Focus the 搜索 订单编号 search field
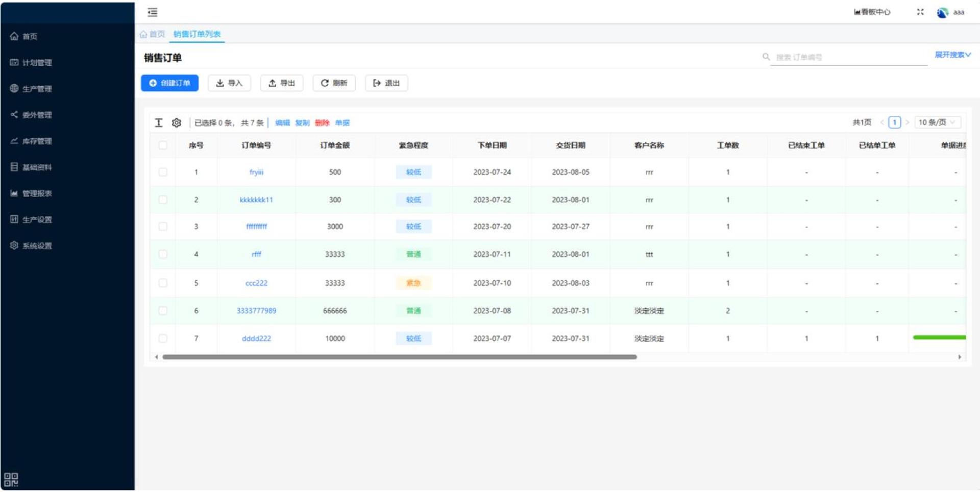 (x=848, y=57)
